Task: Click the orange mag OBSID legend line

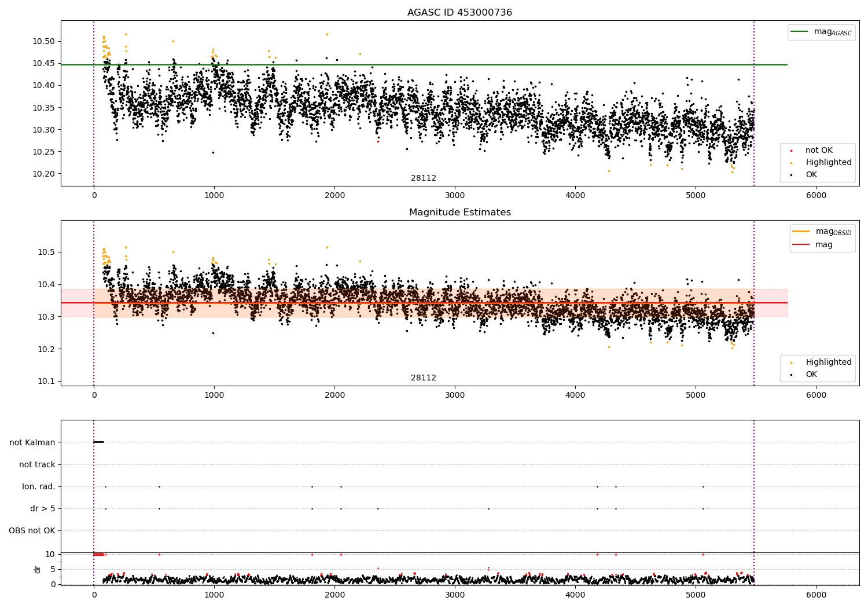Action: tap(801, 232)
